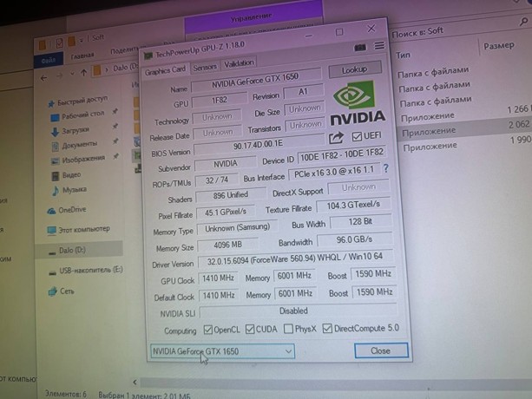Screen dimensions: 532x399
Task: Click the GPU field value 1F82
Action: pyautogui.click(x=220, y=100)
